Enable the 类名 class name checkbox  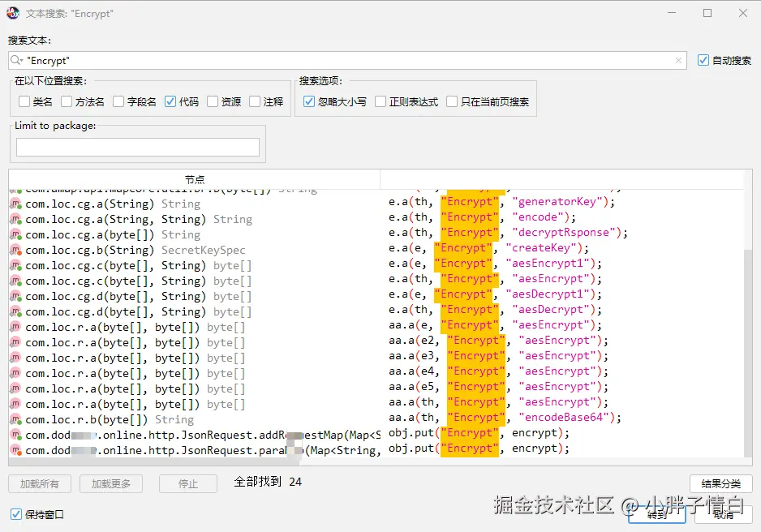[x=24, y=101]
